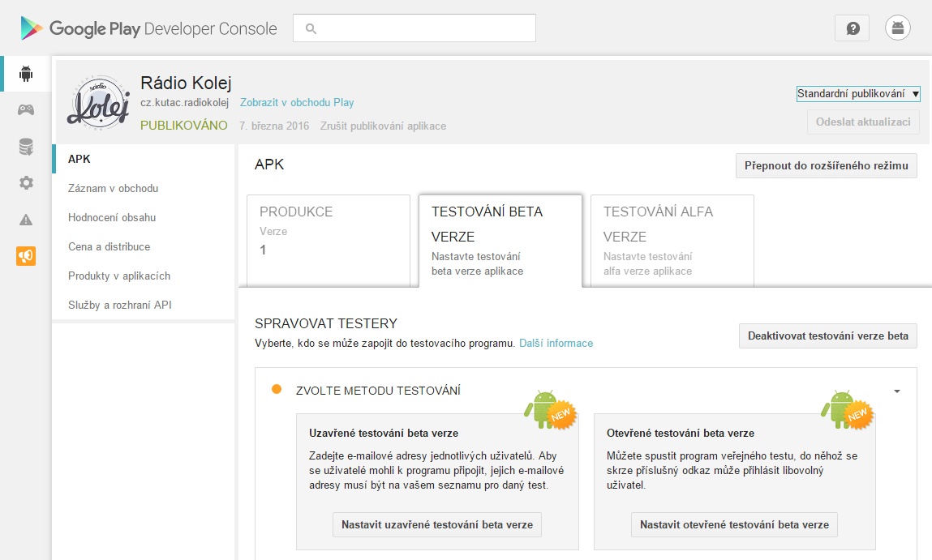This screenshot has width=932, height=560.
Task: Open Settings gear icon in sidebar
Action: pyautogui.click(x=26, y=183)
